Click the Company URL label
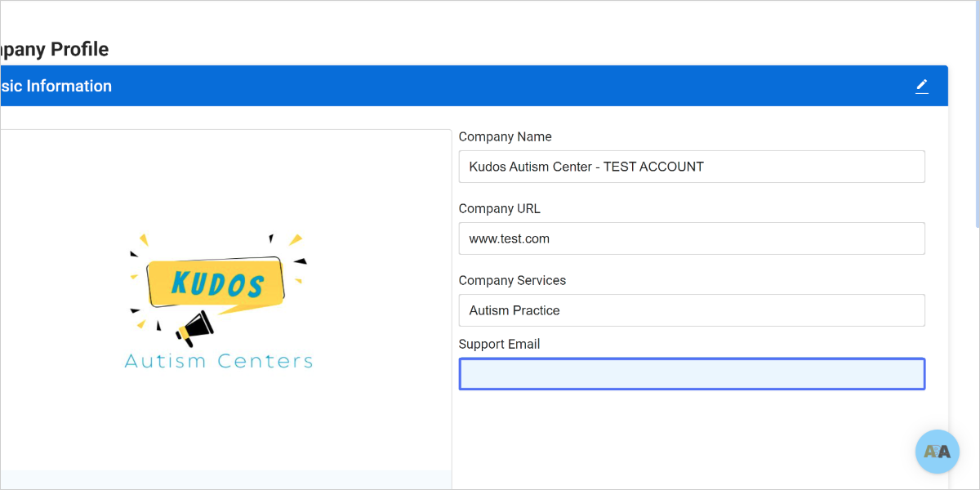Viewport: 980px width, 490px height. 499,208
